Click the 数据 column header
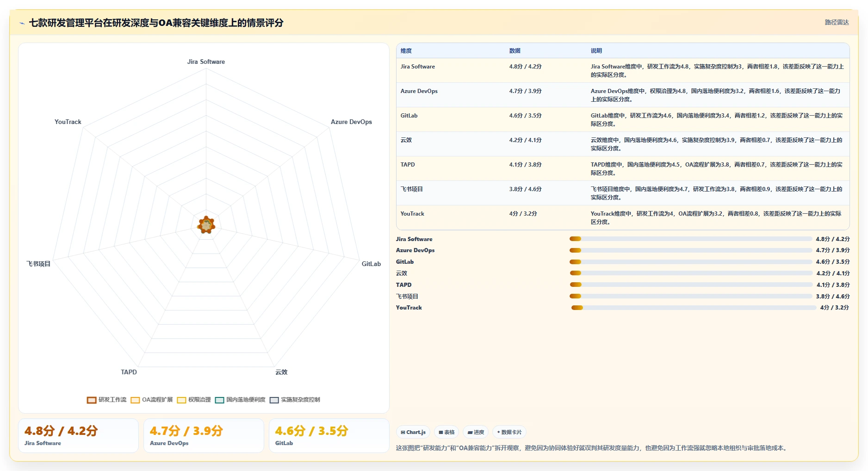Image resolution: width=868 pixels, height=471 pixels. click(x=515, y=51)
